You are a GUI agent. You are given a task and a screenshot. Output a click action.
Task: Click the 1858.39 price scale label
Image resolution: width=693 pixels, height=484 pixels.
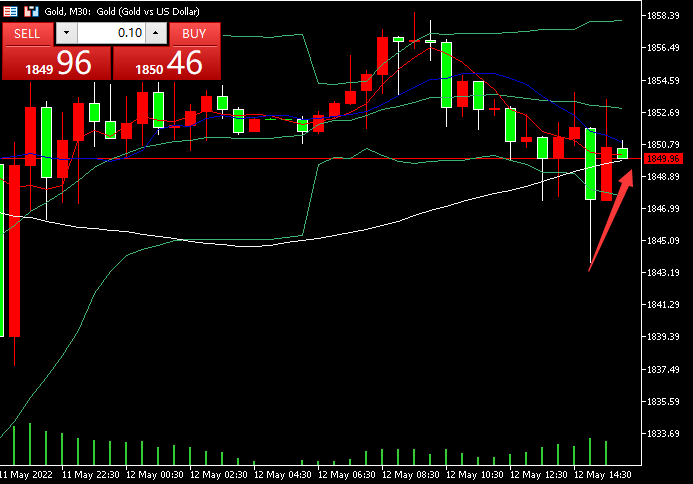[663, 16]
